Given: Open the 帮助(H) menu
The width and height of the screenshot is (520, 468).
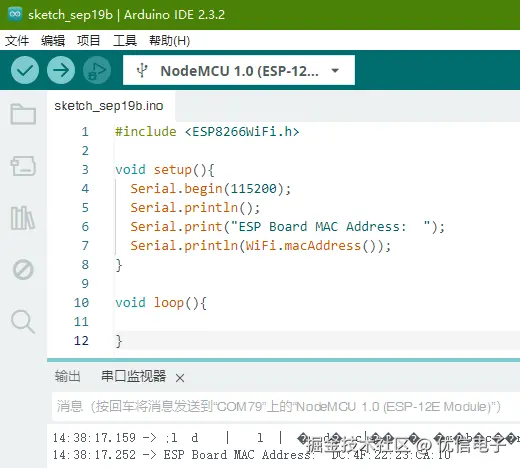Looking at the screenshot, I should click(169, 41).
